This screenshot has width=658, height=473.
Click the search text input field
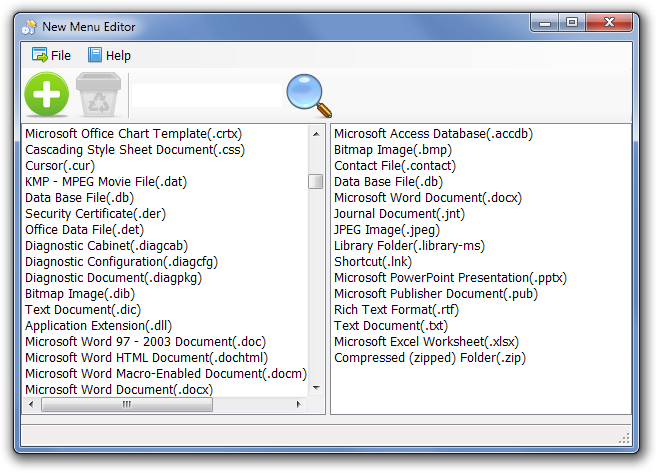click(207, 96)
